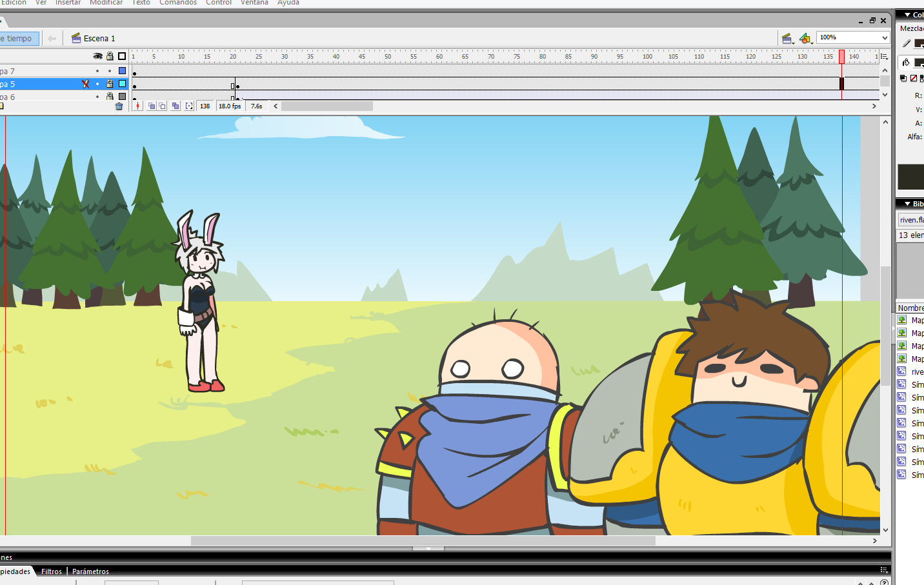Open the 100% zoom dropdown
This screenshot has height=585, width=924.
(x=885, y=38)
